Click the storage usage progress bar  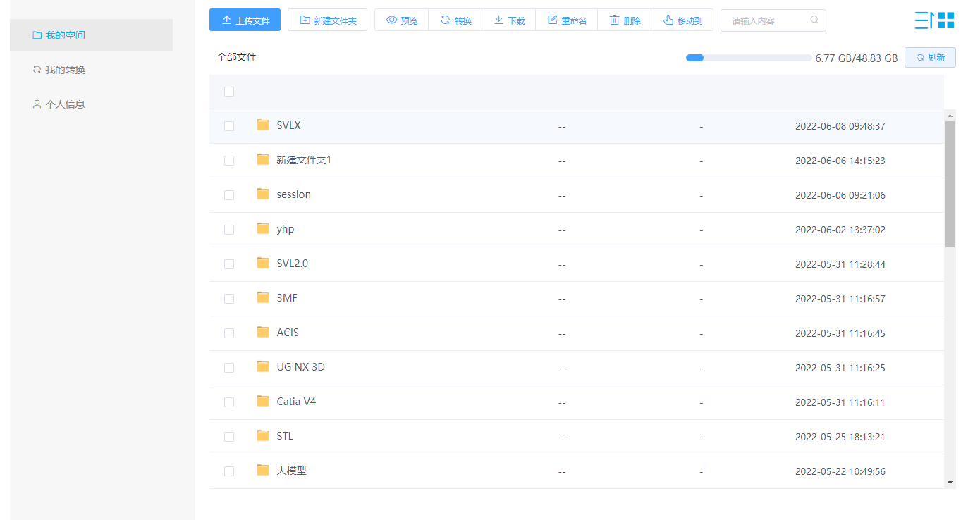coord(748,58)
